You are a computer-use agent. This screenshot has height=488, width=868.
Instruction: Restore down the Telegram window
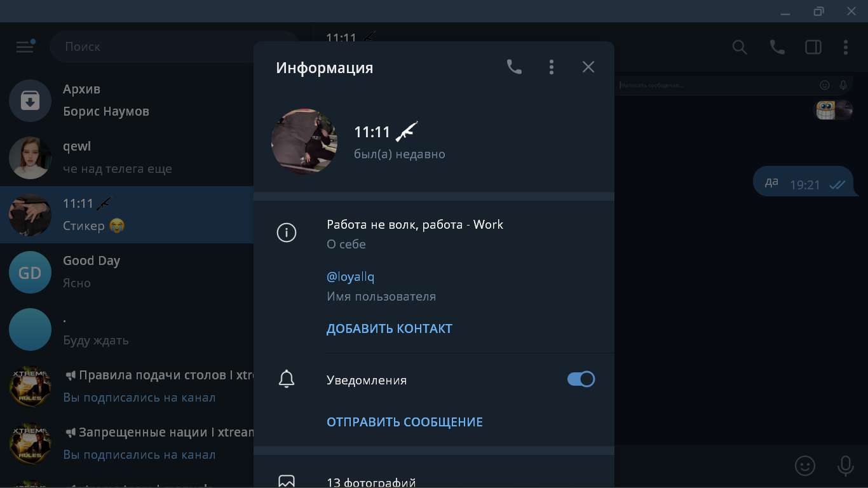pos(819,11)
